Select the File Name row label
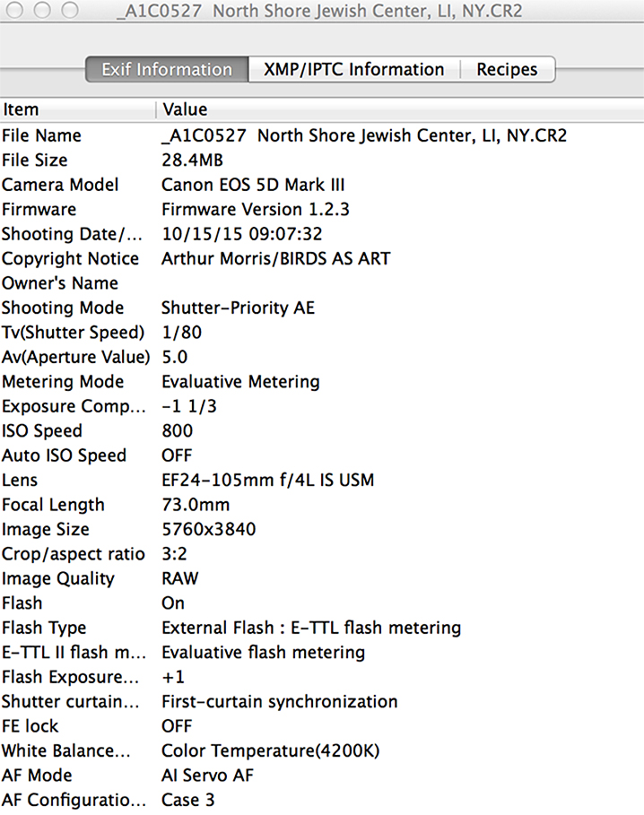Screen dimensions: 644x815 pos(41,135)
